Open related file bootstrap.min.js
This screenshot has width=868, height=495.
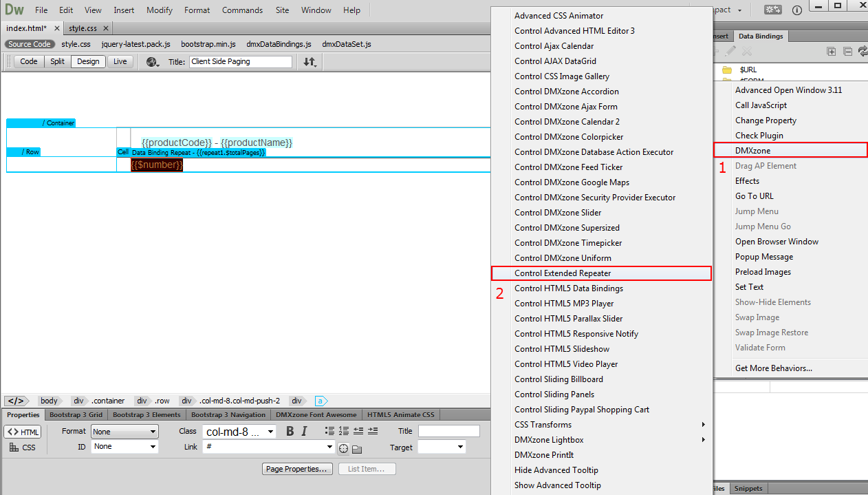pos(208,44)
